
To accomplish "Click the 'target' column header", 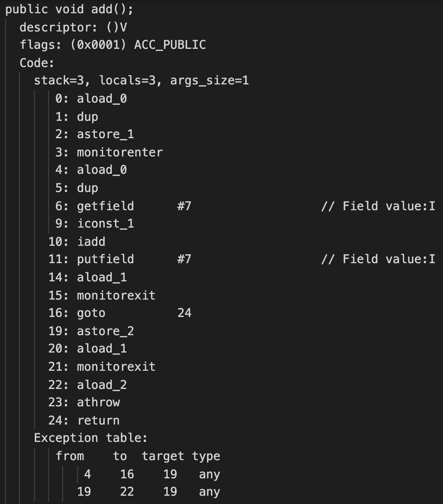I will (163, 456).
